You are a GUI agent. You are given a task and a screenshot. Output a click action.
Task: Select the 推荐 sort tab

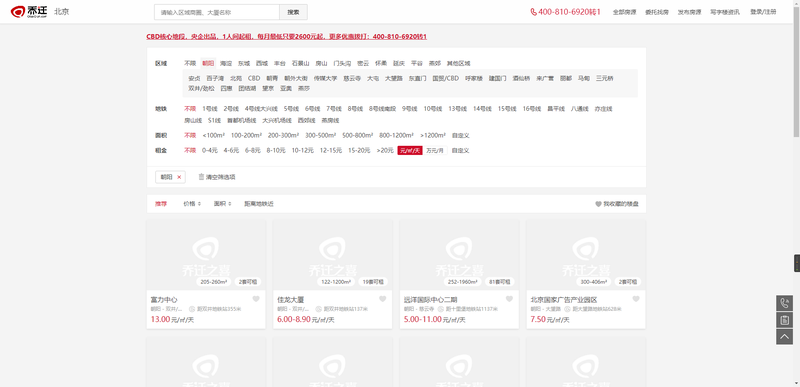161,204
